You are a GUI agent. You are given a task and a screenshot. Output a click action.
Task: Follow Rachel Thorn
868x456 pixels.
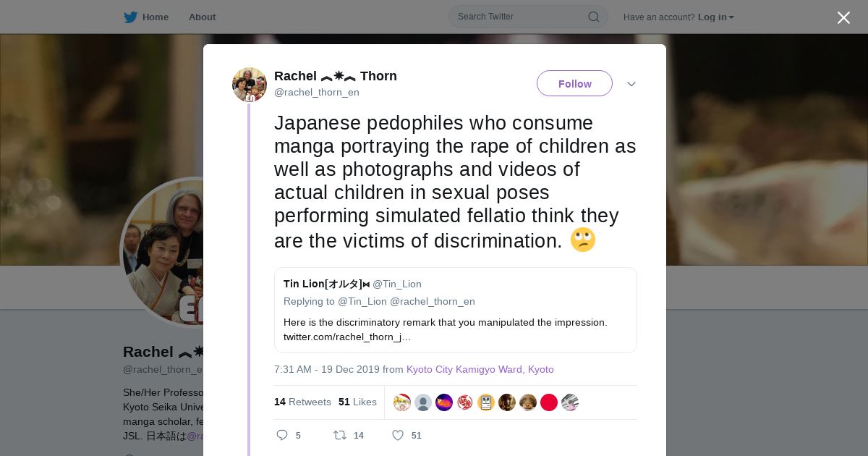(574, 84)
